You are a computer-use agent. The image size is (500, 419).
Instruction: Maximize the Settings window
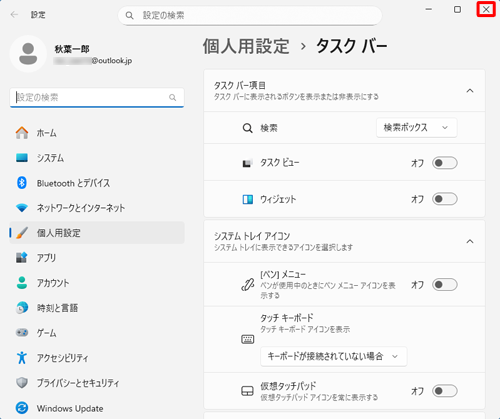pyautogui.click(x=457, y=9)
